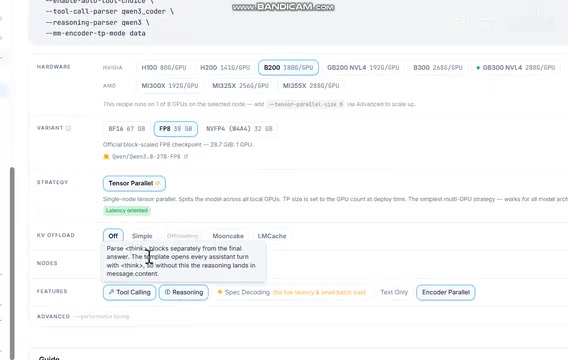Viewport: 568px width, 360px height.
Task: Expand the ADVANCED performance tuning section
Action: (x=83, y=317)
